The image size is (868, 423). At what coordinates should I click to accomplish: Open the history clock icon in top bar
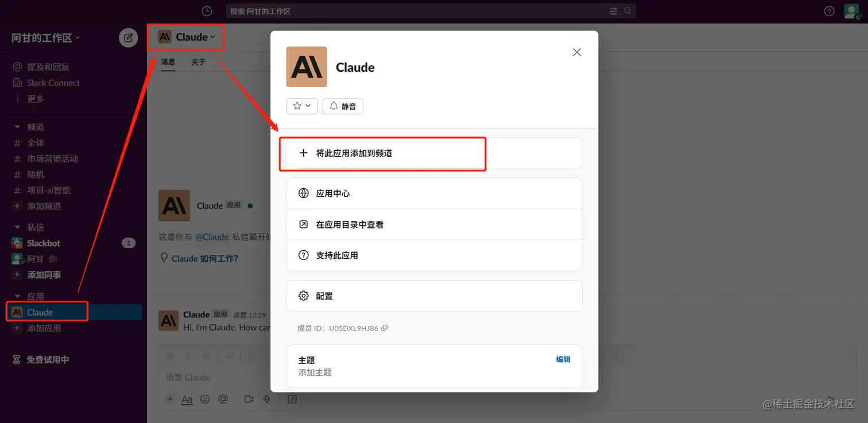pyautogui.click(x=207, y=11)
